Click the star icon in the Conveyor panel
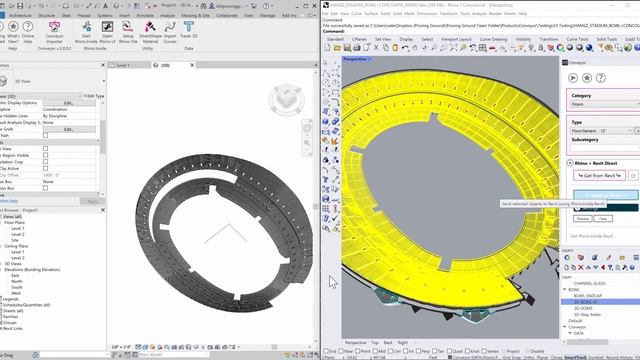The height and width of the screenshot is (360, 640). tap(587, 78)
